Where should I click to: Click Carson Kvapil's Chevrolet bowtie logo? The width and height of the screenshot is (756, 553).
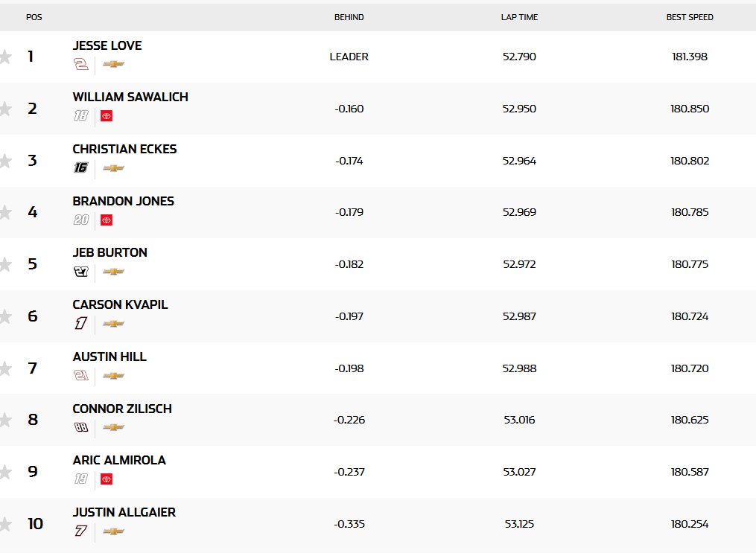pos(113,324)
